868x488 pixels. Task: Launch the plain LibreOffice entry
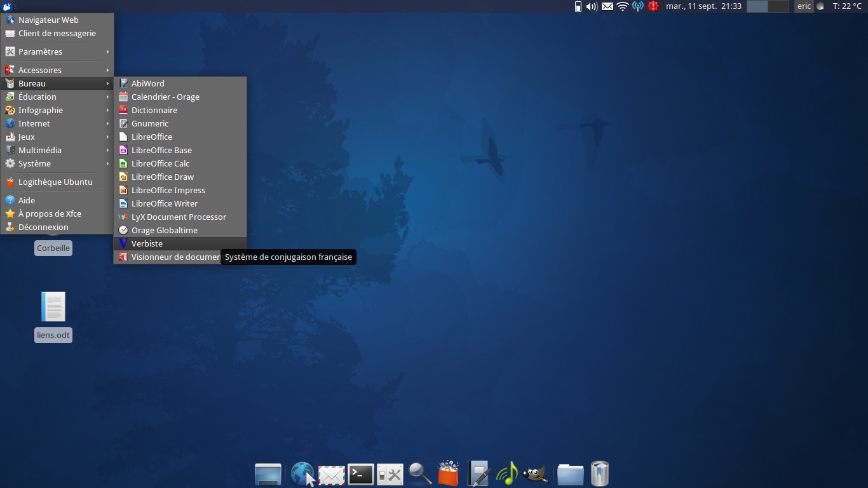[x=180, y=137]
